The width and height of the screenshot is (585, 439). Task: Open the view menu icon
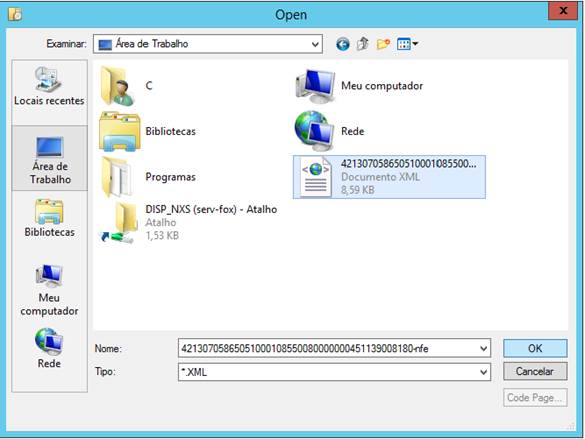[x=407, y=44]
